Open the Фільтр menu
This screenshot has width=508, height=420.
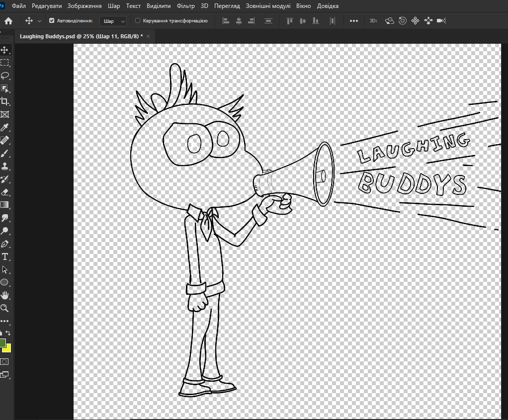(185, 6)
